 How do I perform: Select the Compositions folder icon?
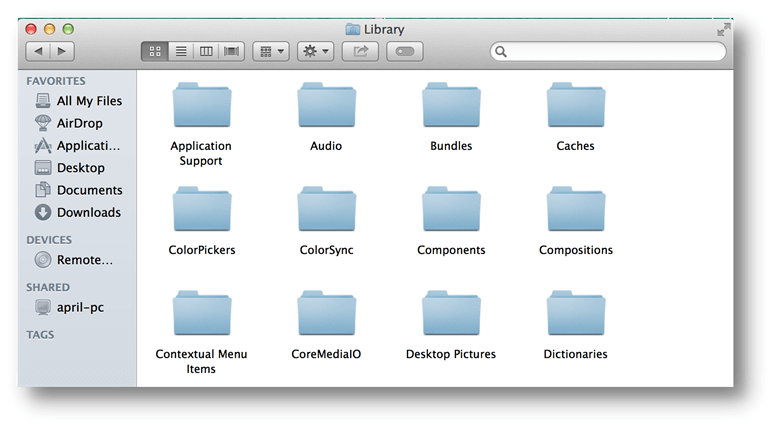(x=576, y=209)
